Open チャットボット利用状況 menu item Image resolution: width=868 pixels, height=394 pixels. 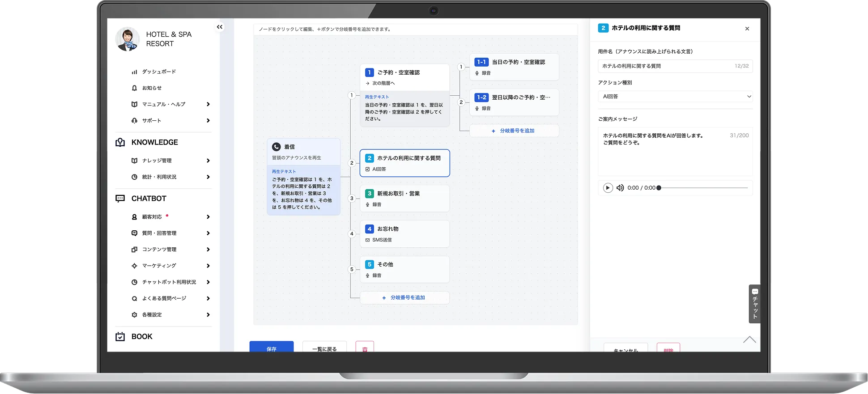[x=169, y=282]
